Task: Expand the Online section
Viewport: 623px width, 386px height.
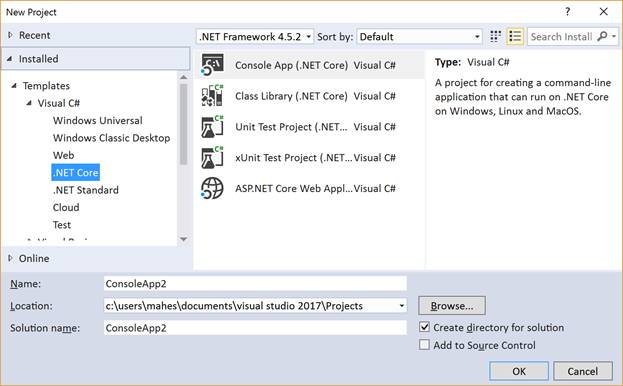Action: tap(10, 258)
